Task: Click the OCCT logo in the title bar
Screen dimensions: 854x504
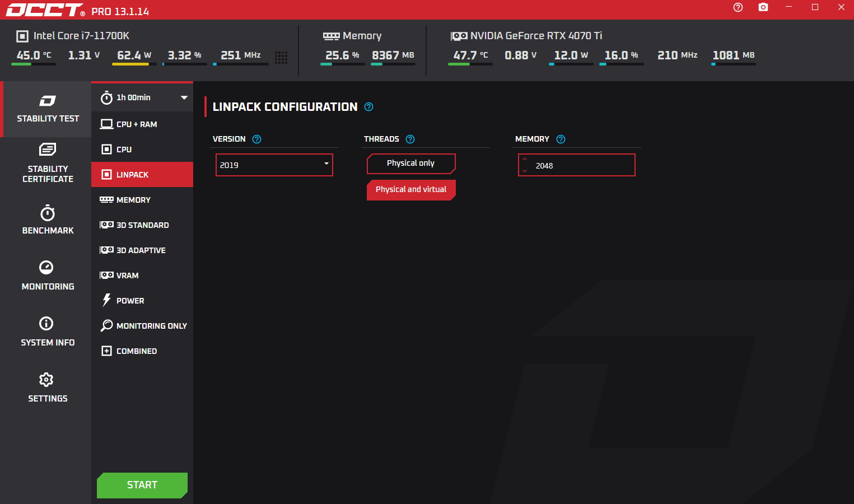Action: [x=45, y=10]
